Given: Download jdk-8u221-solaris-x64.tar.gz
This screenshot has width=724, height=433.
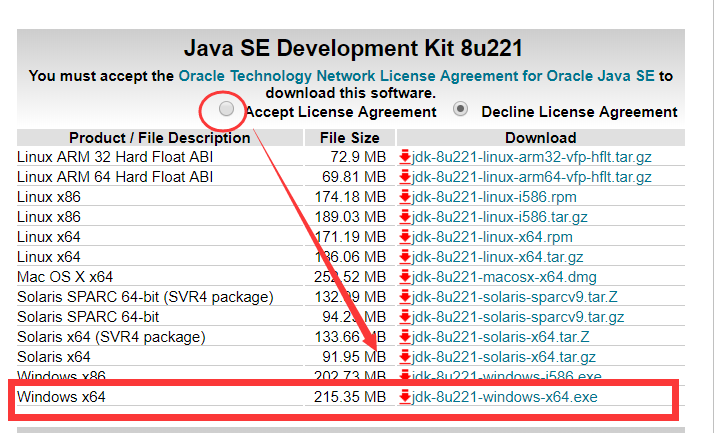Looking at the screenshot, I should click(504, 357).
